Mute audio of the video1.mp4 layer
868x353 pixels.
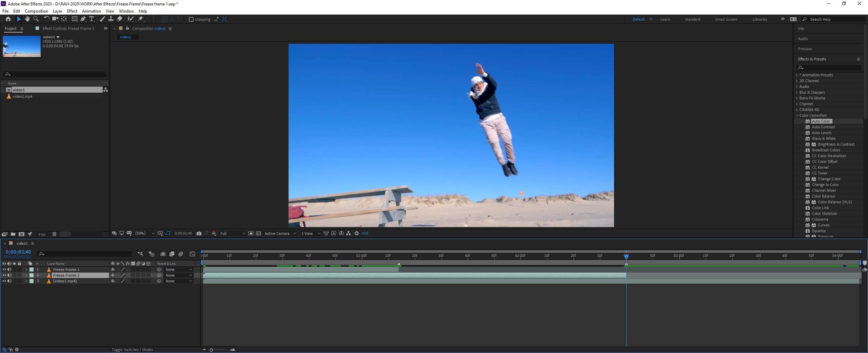[x=10, y=281]
